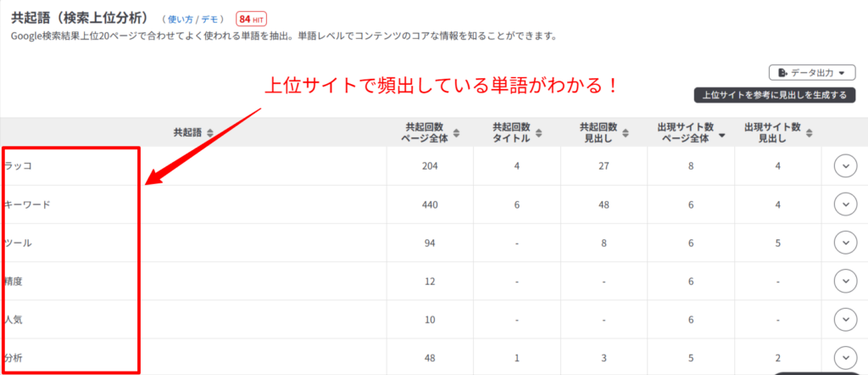Select the ラッコ co-occurrence word cell
The image size is (868, 375).
coord(18,166)
